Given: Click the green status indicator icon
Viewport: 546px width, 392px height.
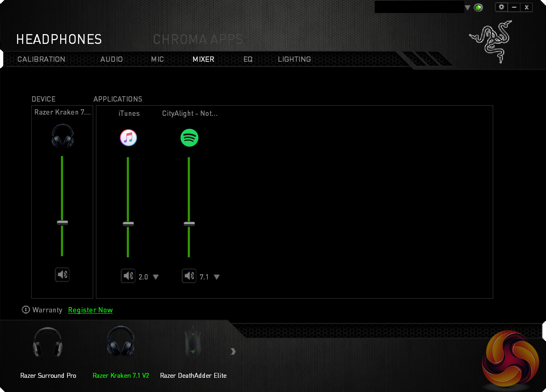Looking at the screenshot, I should click(479, 7).
